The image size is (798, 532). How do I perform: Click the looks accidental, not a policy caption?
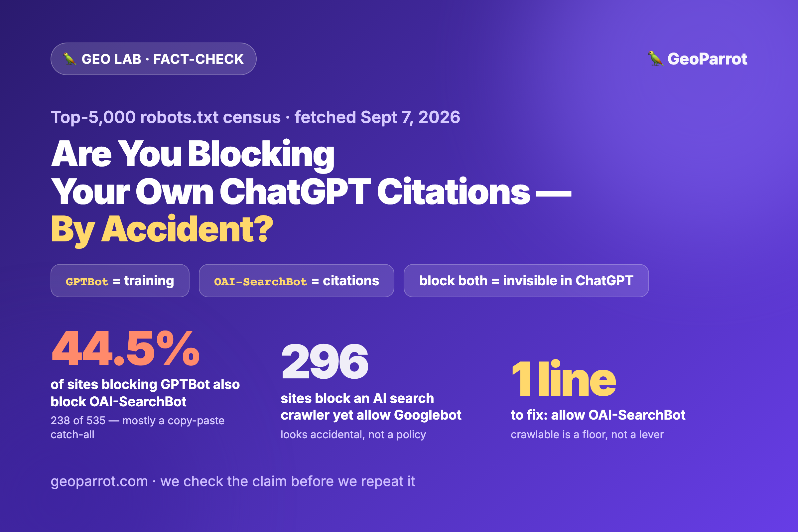[x=353, y=435]
